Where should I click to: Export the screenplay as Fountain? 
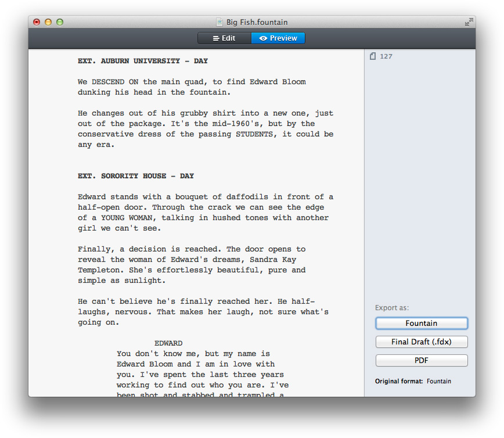coord(421,323)
